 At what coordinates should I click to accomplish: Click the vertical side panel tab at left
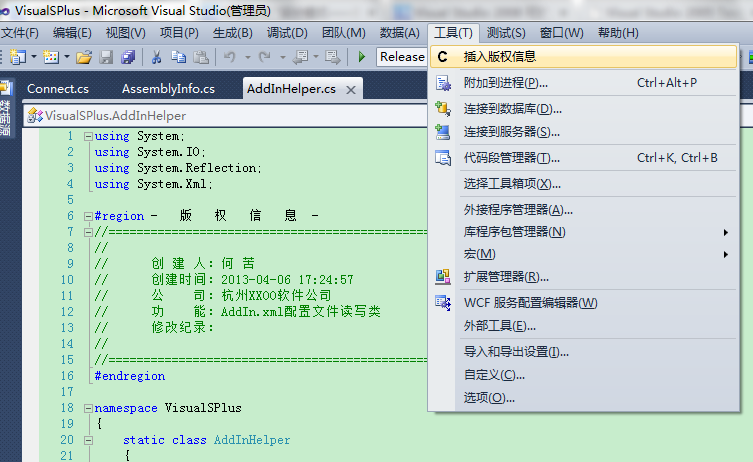pyautogui.click(x=6, y=109)
